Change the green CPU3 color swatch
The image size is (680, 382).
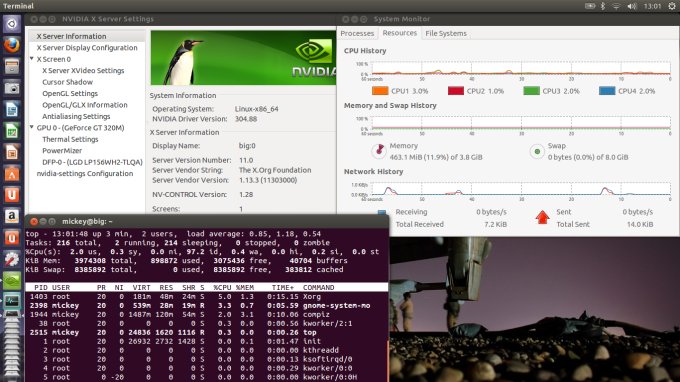pyautogui.click(x=531, y=91)
